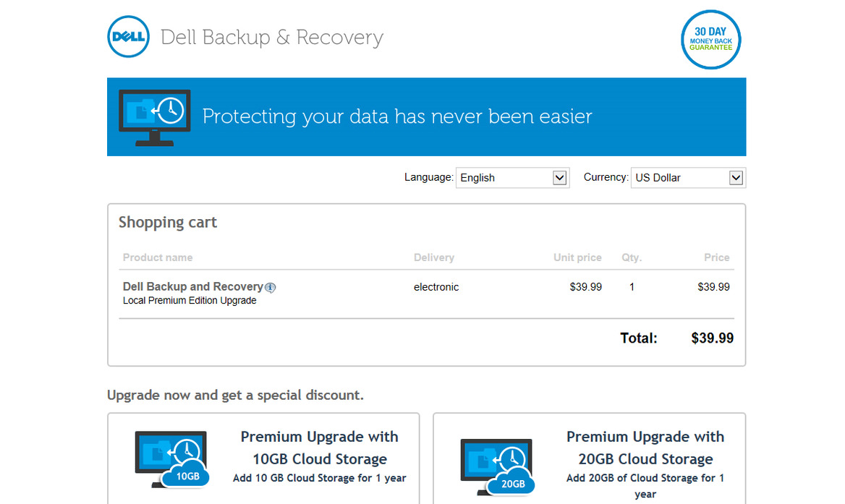This screenshot has height=504, width=845.
Task: Select Premium Upgrade with 20GB Cloud Storage heading
Action: coord(645,448)
